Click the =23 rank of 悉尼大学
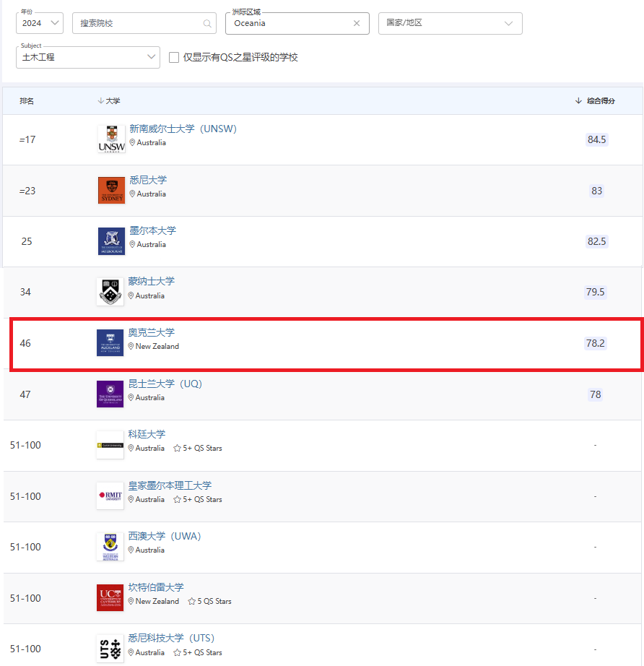Screen dimensions: 644x666 27,191
